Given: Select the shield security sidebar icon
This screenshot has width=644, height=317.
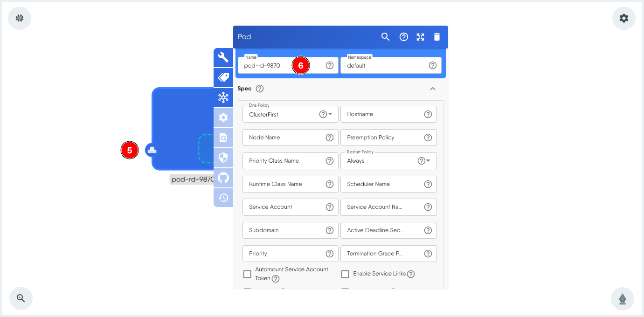Looking at the screenshot, I should [223, 158].
